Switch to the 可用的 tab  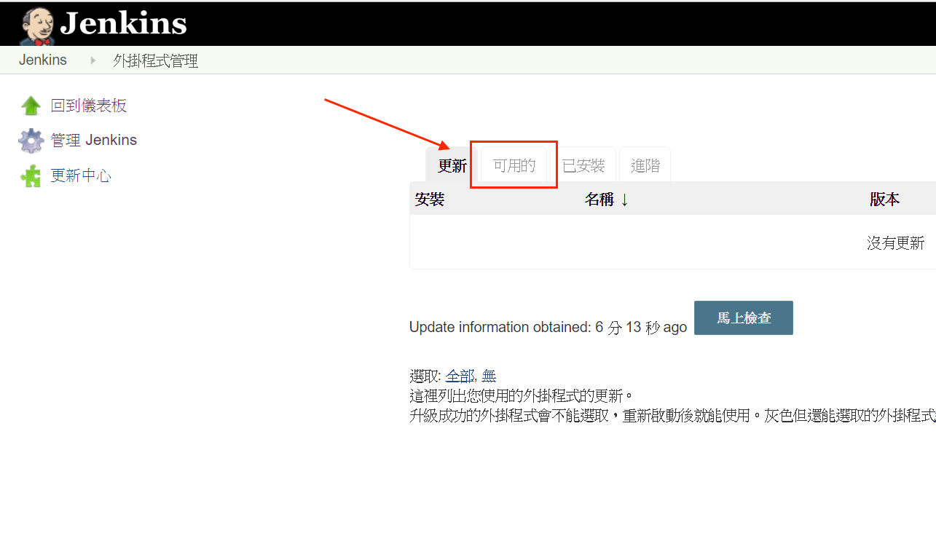tap(514, 165)
